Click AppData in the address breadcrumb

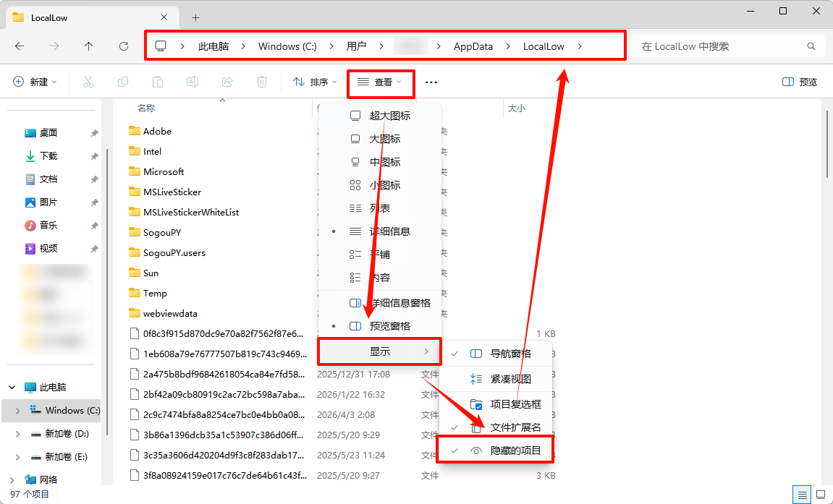(473, 46)
